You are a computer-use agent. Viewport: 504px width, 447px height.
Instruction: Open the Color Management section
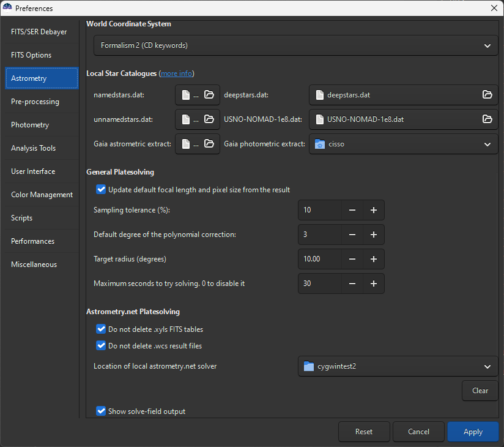(x=42, y=195)
